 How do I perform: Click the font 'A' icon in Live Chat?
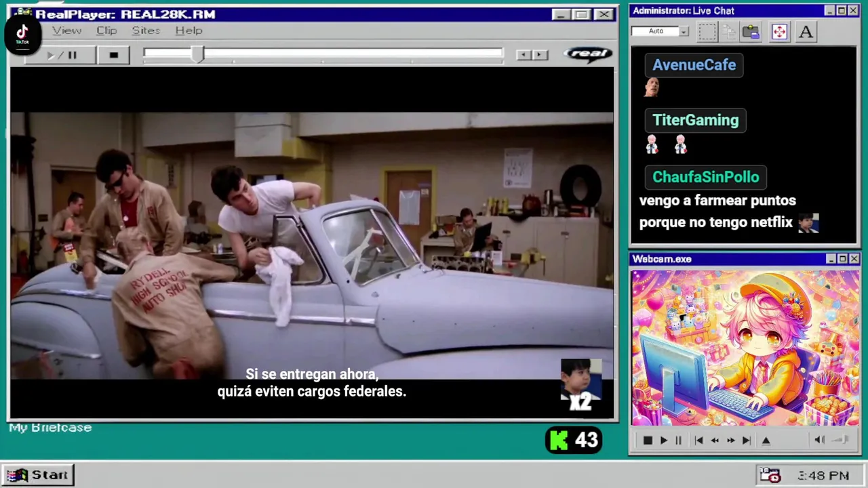tap(806, 32)
